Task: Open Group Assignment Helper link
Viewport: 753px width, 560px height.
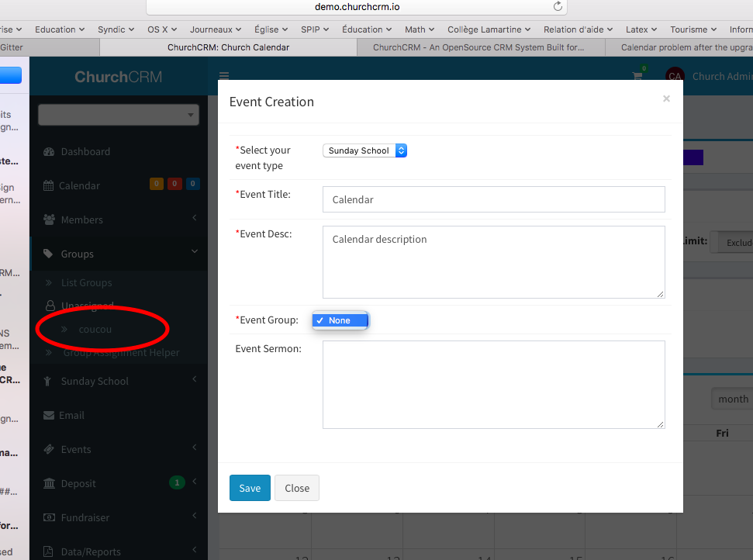Action: (122, 353)
